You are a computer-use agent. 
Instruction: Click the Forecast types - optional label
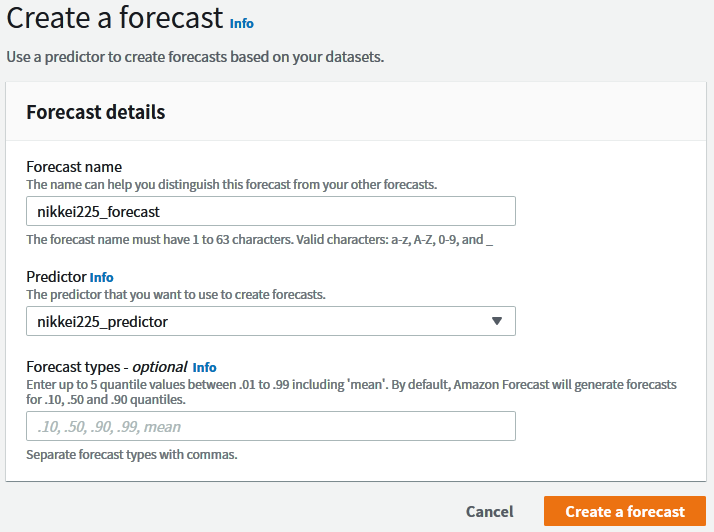coord(106,367)
